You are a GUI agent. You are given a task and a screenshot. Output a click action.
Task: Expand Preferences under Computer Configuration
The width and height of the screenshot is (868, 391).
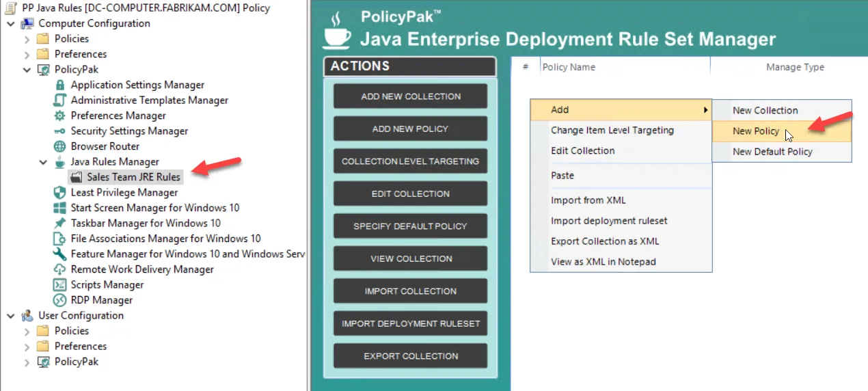coord(27,54)
